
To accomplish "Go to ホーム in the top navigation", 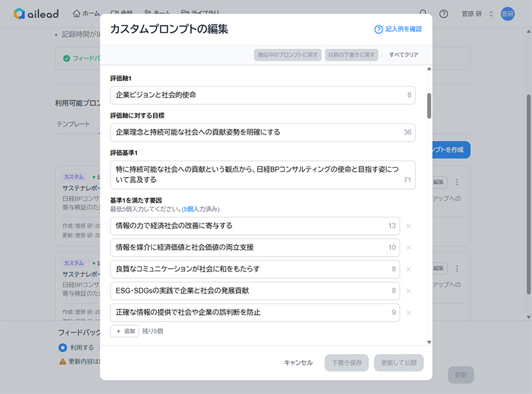I will 86,14.
